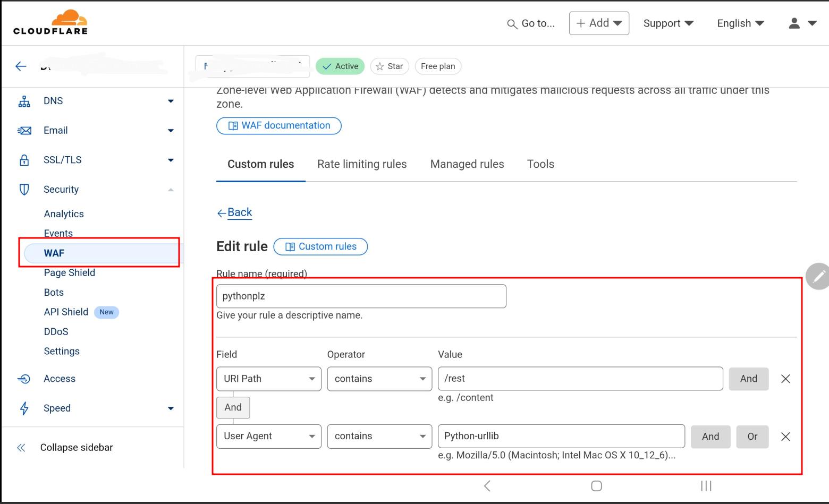Expand the DNS sidebar section
Screen dimensions: 829x504
coord(170,101)
